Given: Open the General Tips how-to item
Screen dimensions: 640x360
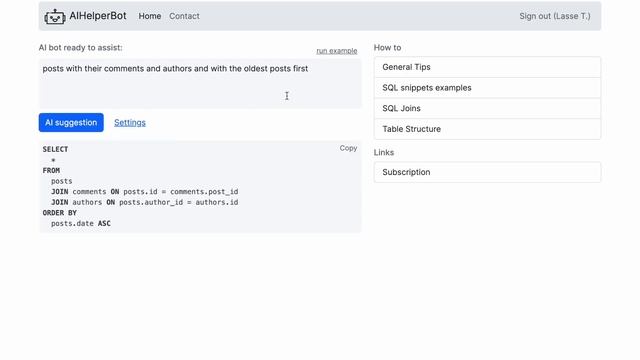Looking at the screenshot, I should point(487,67).
